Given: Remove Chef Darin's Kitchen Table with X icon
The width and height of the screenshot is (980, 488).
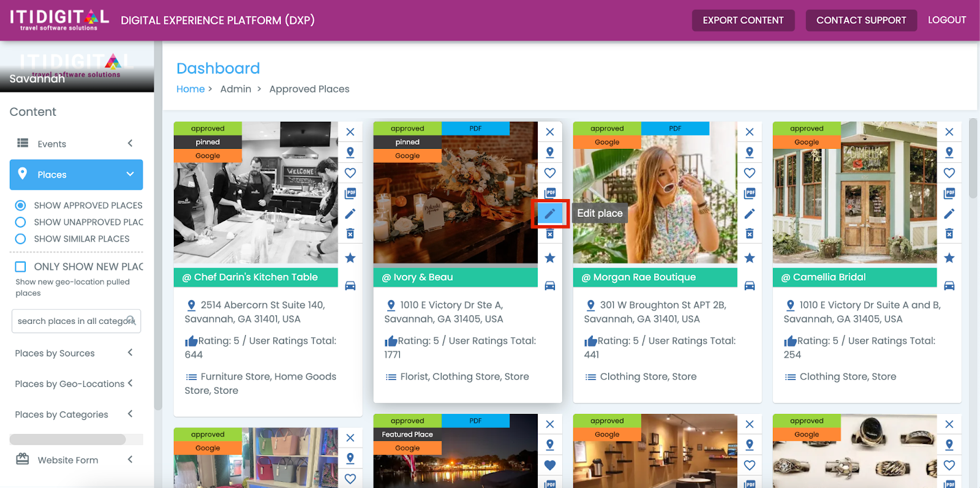Looking at the screenshot, I should tap(350, 132).
